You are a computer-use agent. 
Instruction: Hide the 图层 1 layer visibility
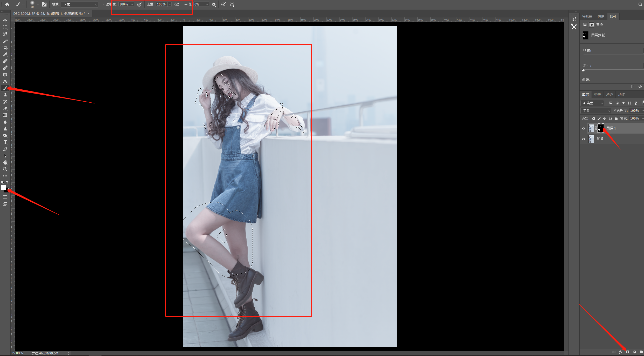coord(584,128)
